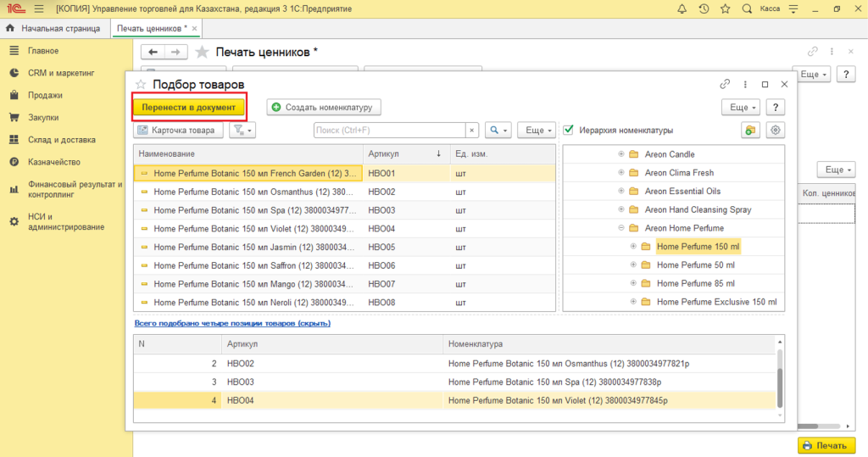This screenshot has height=457, width=868.
Task: Select Home Perfume 85 ml tree item
Action: [695, 283]
